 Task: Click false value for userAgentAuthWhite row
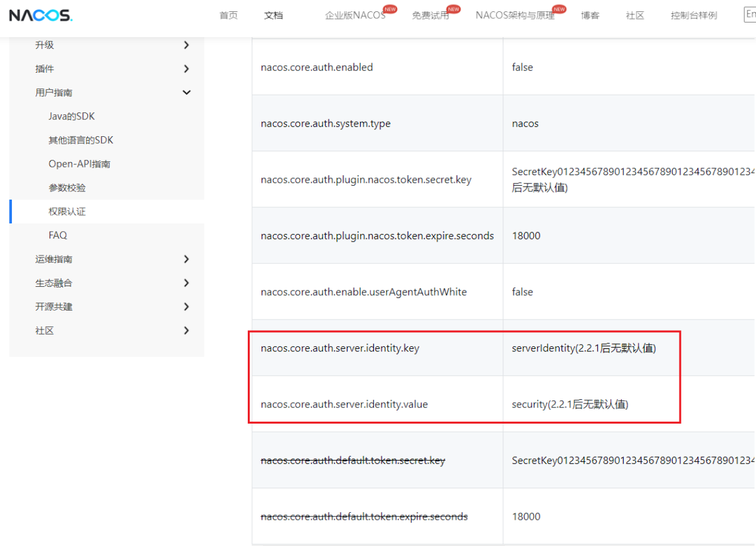523,292
